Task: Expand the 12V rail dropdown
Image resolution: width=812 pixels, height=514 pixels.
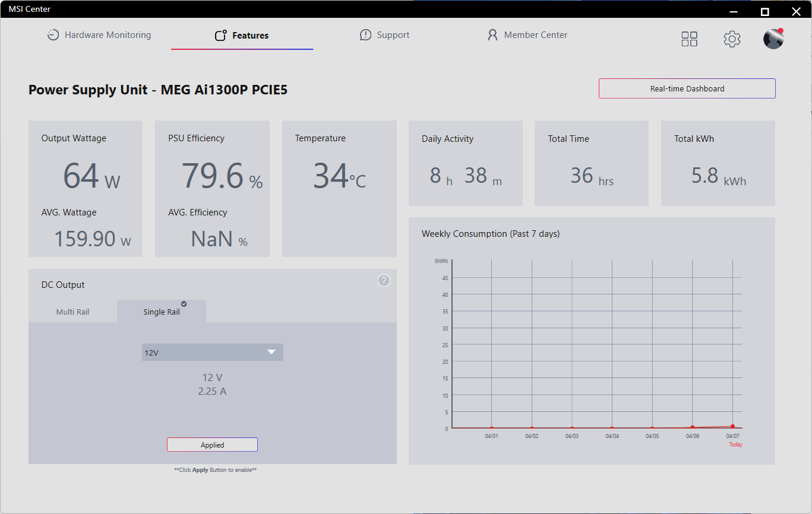Action: click(x=213, y=353)
